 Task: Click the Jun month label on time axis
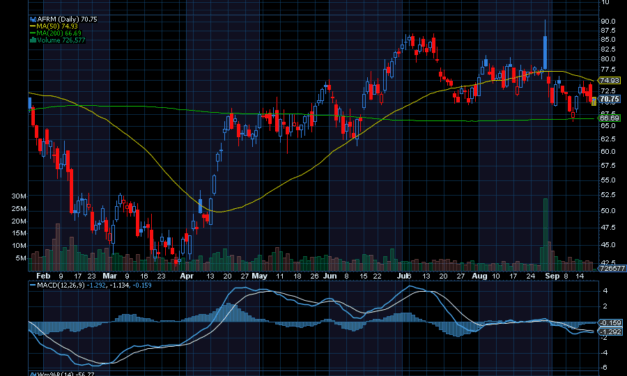coord(330,276)
